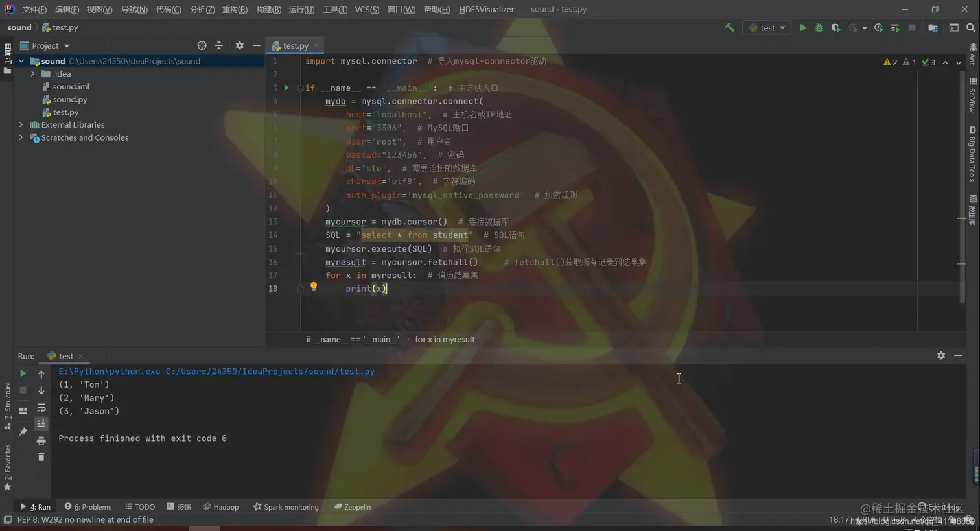
Task: Toggle the Ant tool window
Action: point(973,54)
